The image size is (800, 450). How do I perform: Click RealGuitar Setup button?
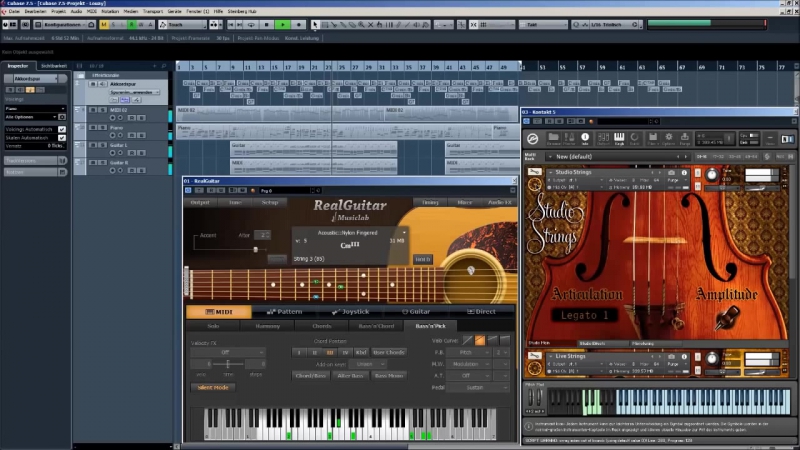pyautogui.click(x=269, y=203)
